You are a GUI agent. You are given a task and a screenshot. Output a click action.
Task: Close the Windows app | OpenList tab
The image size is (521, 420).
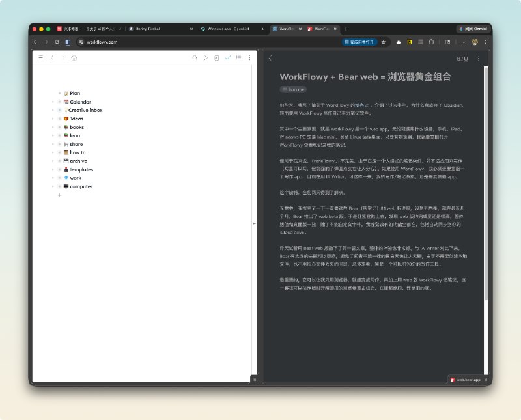[x=263, y=29]
